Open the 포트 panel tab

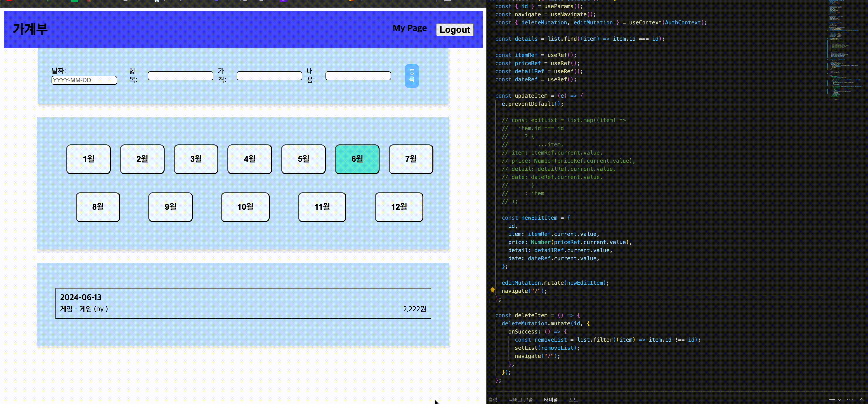573,400
